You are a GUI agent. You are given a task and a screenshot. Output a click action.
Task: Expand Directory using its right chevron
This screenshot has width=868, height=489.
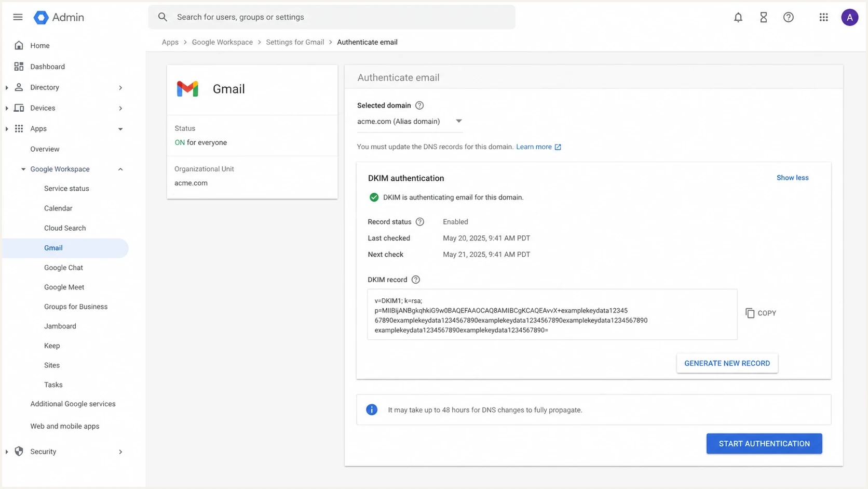click(x=120, y=87)
